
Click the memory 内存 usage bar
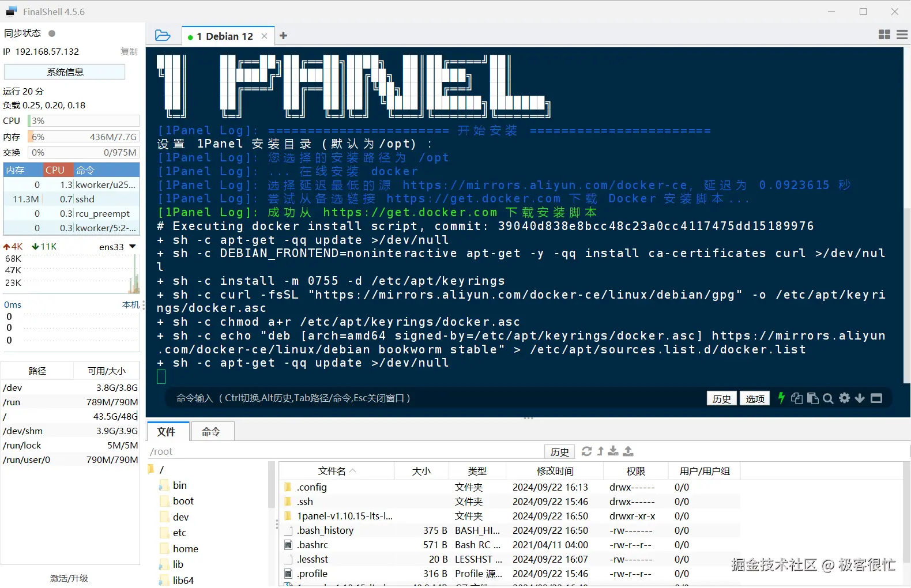84,137
